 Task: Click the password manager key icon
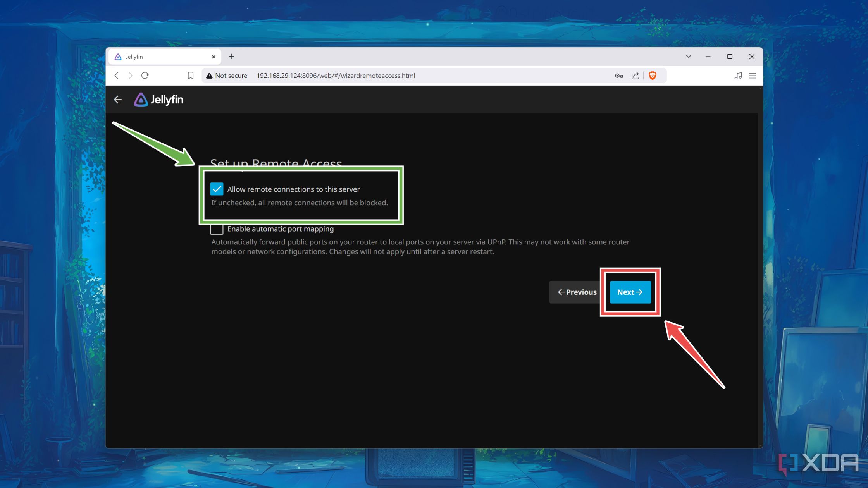(x=619, y=76)
